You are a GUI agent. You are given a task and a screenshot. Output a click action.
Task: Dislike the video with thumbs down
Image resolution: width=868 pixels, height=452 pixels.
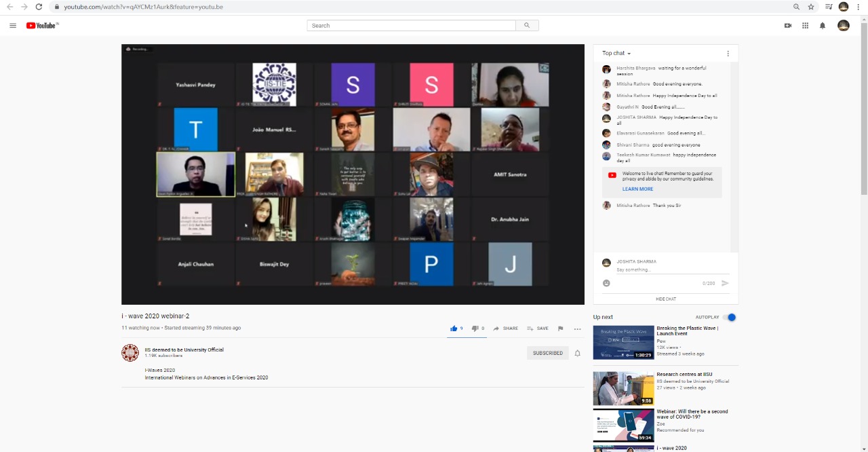(x=475, y=328)
